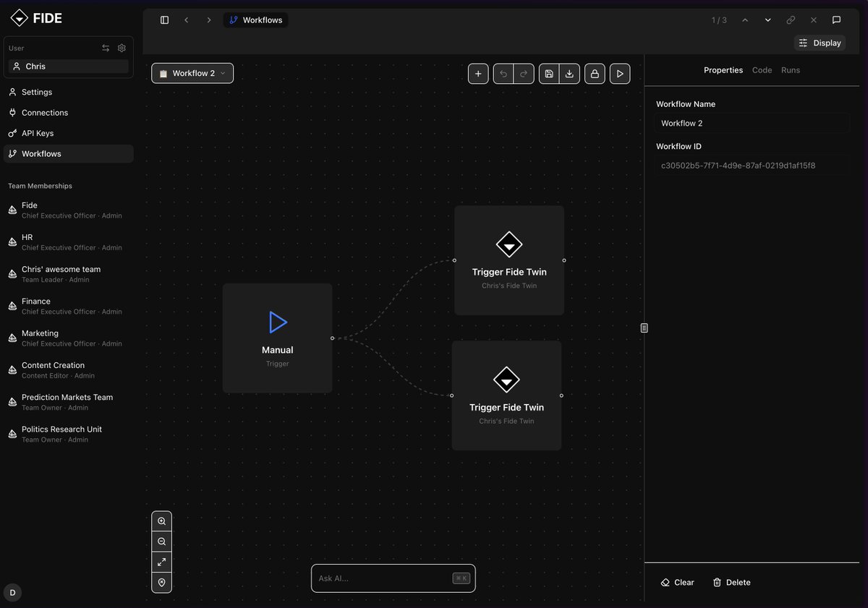
Task: Open the next workflow with the down chevron
Action: coord(767,20)
